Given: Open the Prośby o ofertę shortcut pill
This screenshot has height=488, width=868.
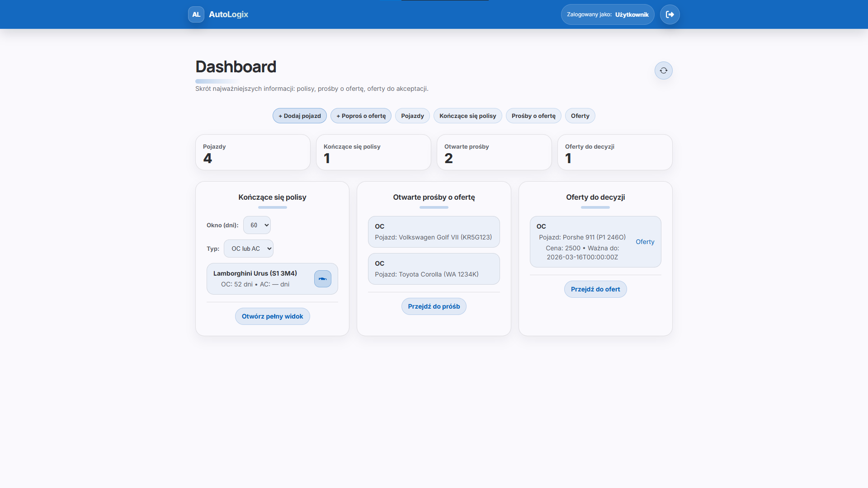Looking at the screenshot, I should tap(533, 116).
